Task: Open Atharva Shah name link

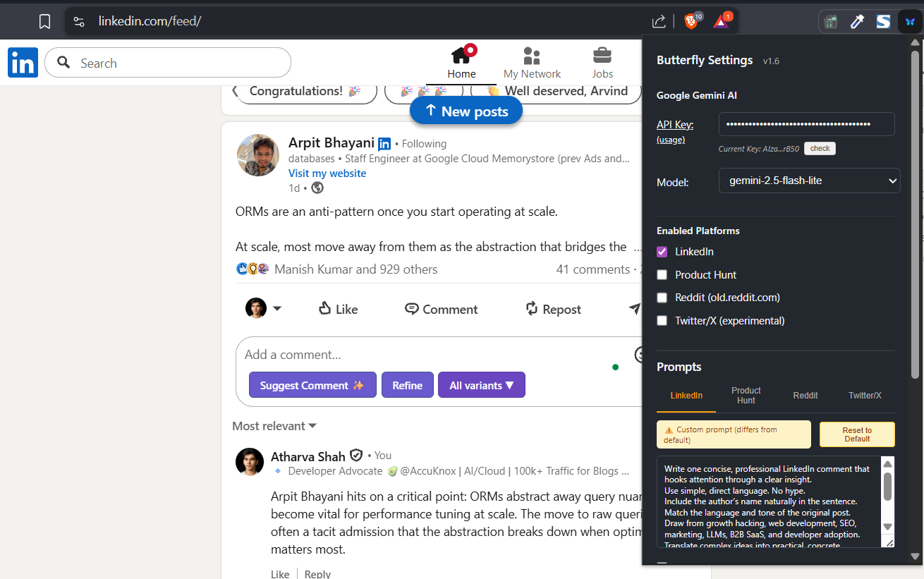Action: [x=308, y=456]
